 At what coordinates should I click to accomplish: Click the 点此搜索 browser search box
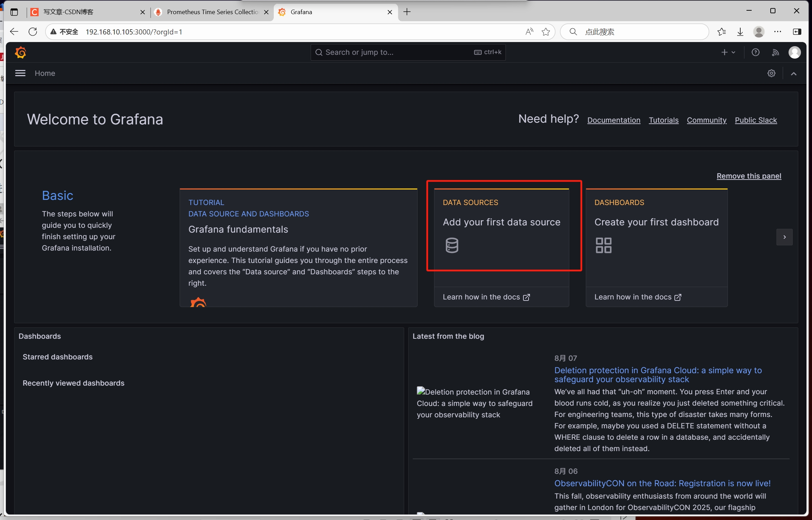point(634,32)
